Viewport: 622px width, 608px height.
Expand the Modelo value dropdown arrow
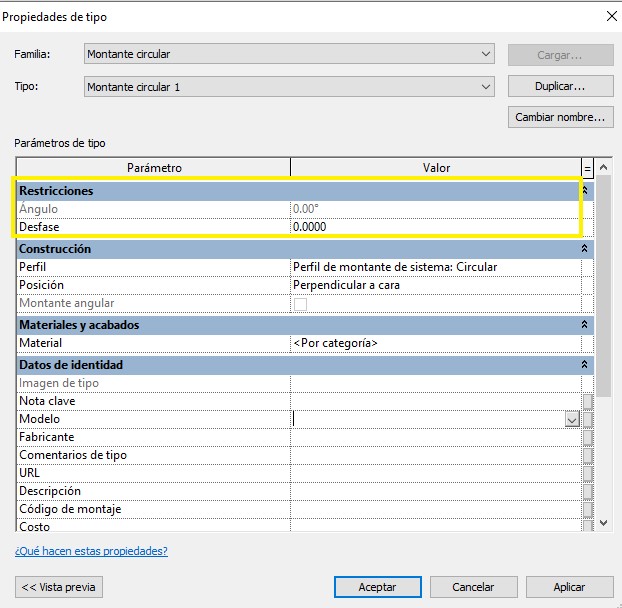pos(572,420)
